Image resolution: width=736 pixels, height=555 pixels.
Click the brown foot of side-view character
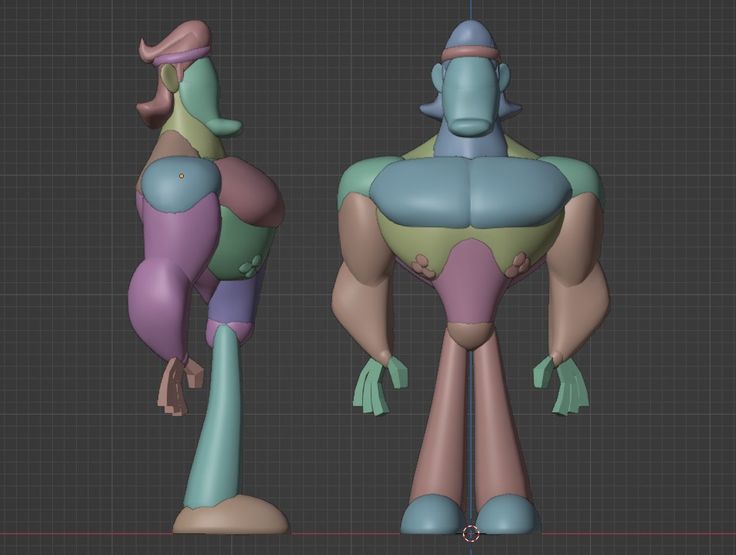point(229,519)
